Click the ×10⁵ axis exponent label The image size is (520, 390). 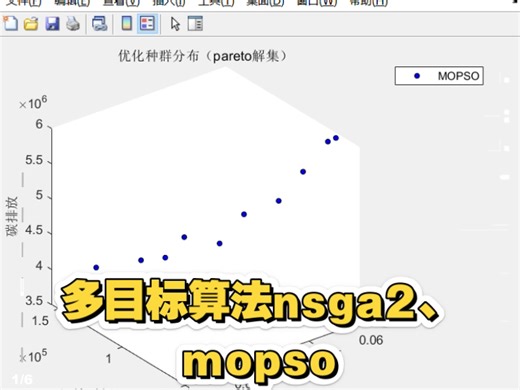pyautogui.click(x=33, y=356)
